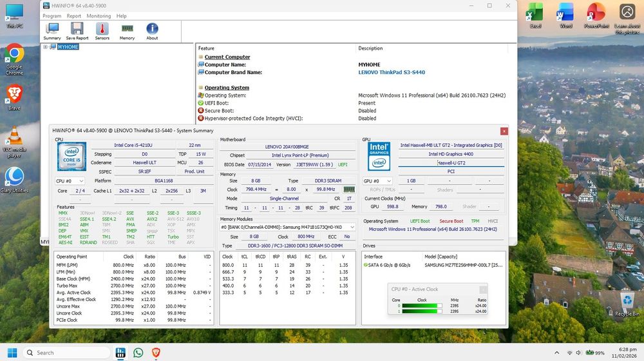Screen dimensions: 644x361
Task: Click the HVCI disabled red icon
Action: [x=201, y=119]
